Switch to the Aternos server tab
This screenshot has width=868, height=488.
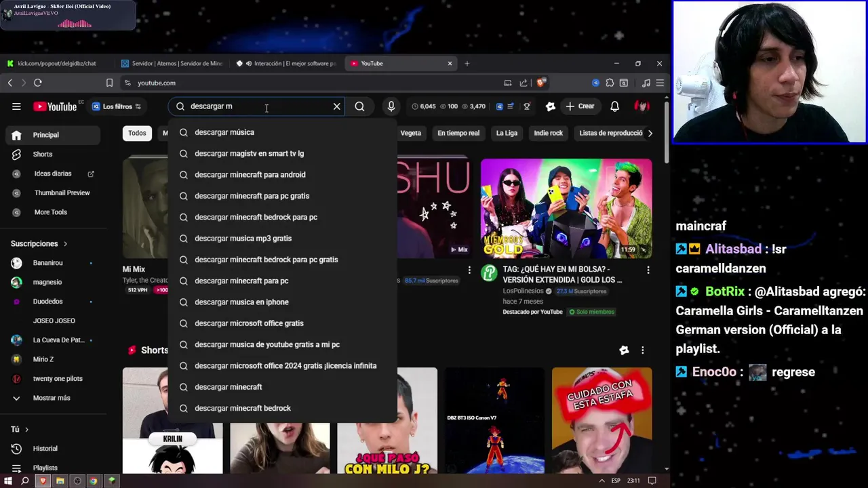(172, 63)
